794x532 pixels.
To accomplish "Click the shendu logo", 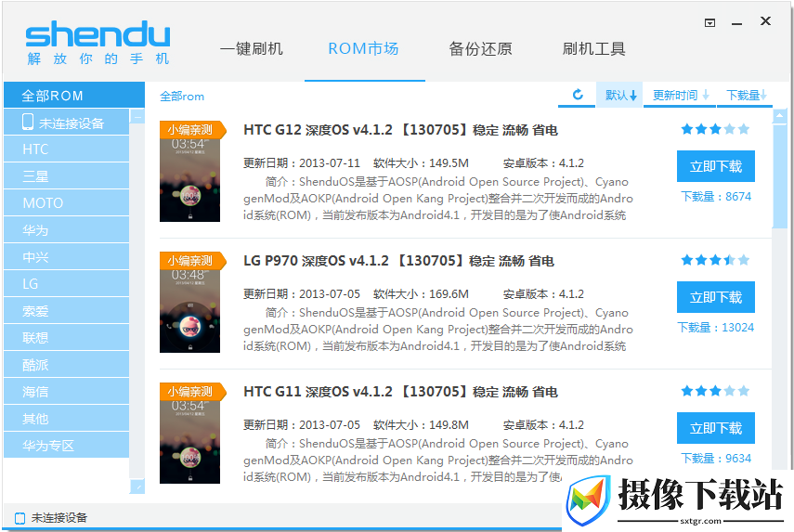I will pyautogui.click(x=98, y=43).
